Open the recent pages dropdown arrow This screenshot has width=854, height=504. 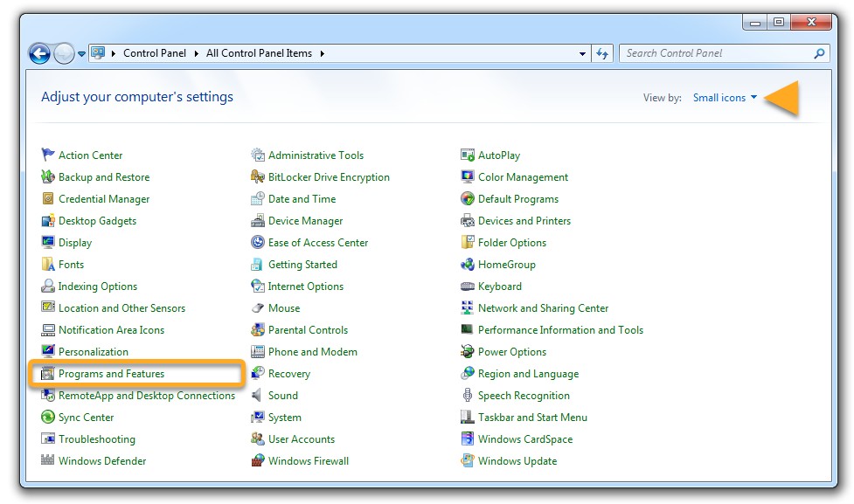[x=82, y=53]
